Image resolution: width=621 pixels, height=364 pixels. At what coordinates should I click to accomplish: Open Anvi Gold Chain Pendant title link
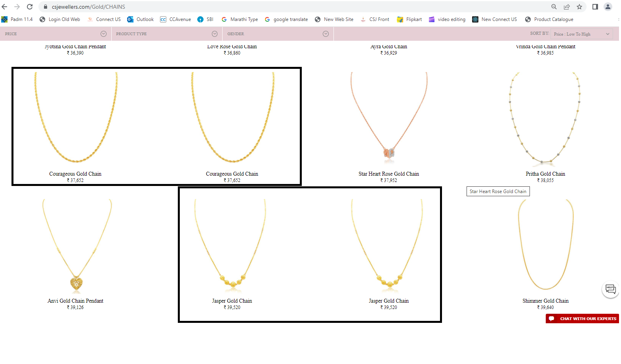pyautogui.click(x=75, y=301)
